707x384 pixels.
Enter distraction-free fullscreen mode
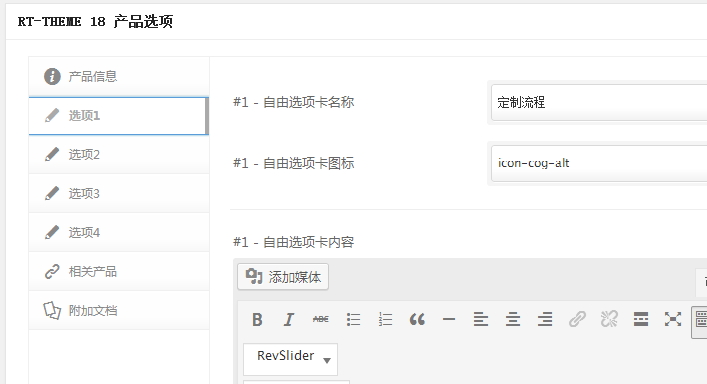pos(673,320)
